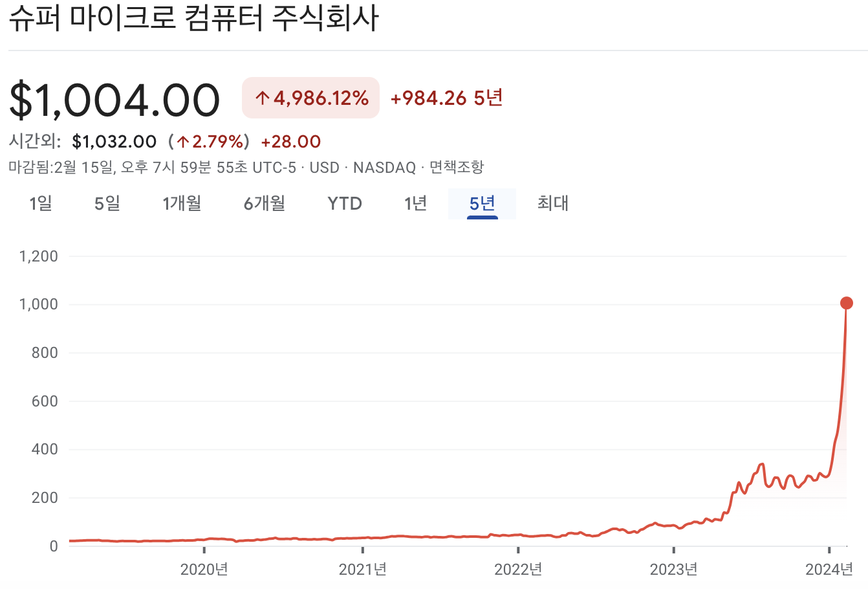868x589 pixels.
Task: Expand the 5일 range view
Action: (107, 203)
